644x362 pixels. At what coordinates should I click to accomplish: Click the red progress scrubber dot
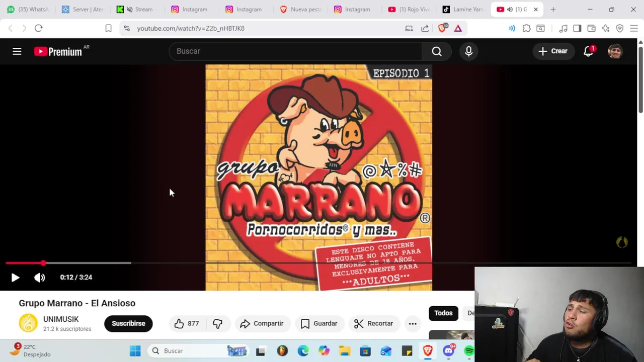[43, 263]
